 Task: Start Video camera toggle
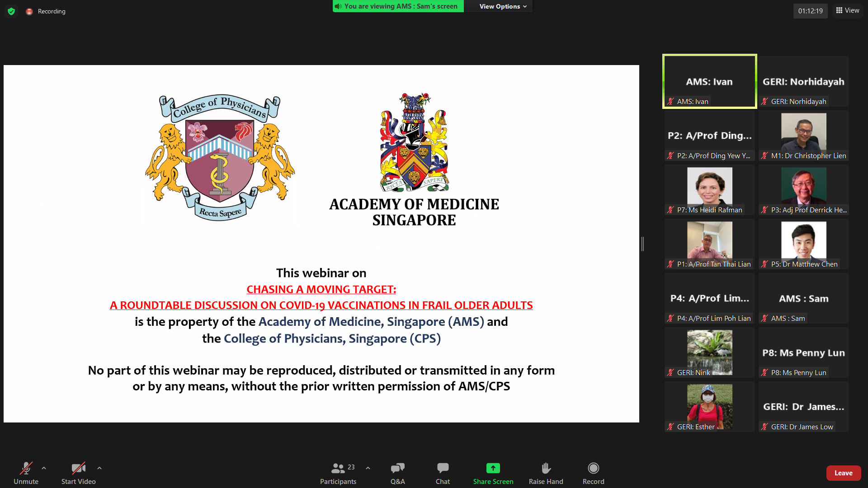[x=78, y=468]
